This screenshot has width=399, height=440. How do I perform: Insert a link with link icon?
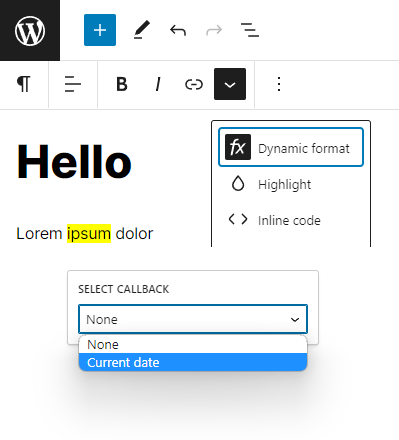[x=194, y=84]
